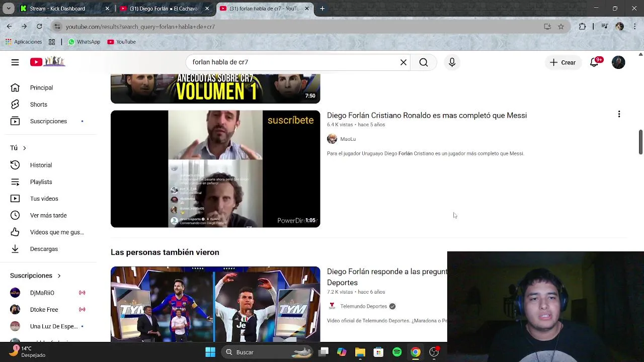Open the YouTube hamburger guide menu
Image resolution: width=644 pixels, height=362 pixels.
point(15,62)
